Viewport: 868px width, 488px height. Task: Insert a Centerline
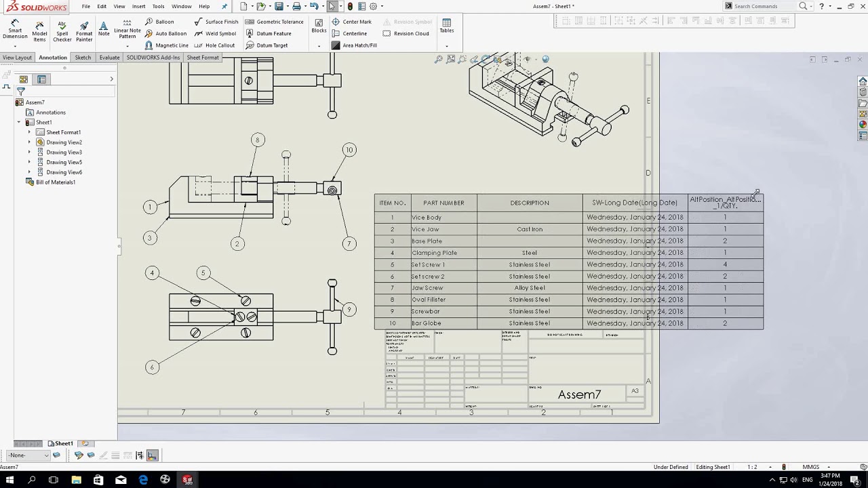coord(349,33)
